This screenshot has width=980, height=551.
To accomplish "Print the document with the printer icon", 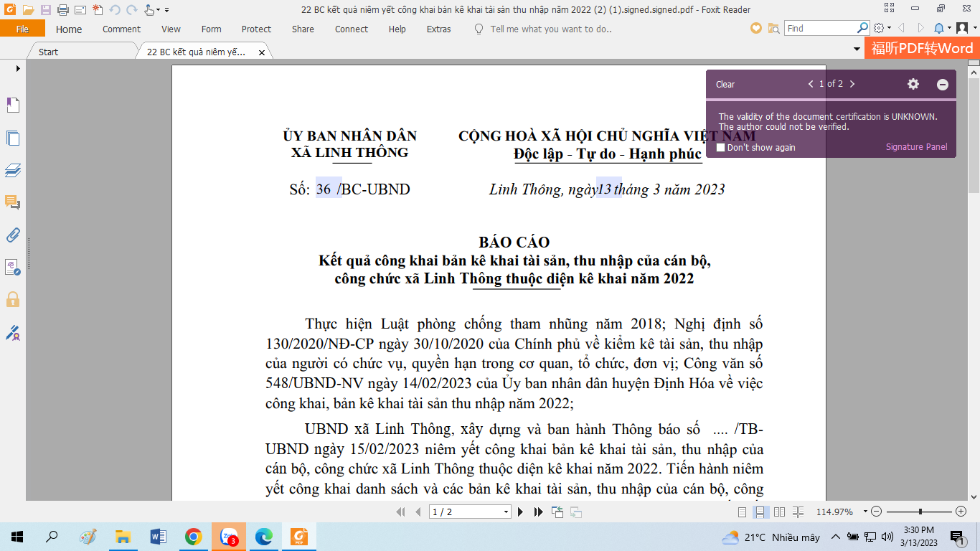I will (x=63, y=10).
